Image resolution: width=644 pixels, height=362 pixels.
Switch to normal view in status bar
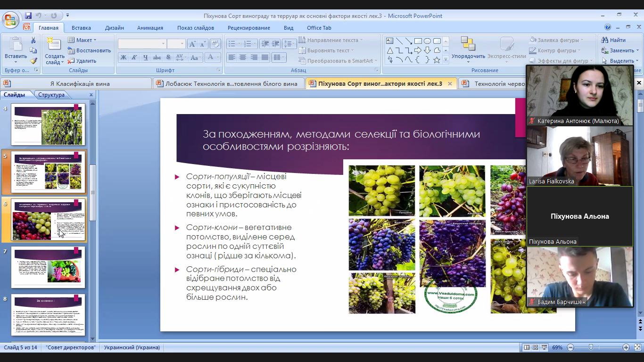527,347
